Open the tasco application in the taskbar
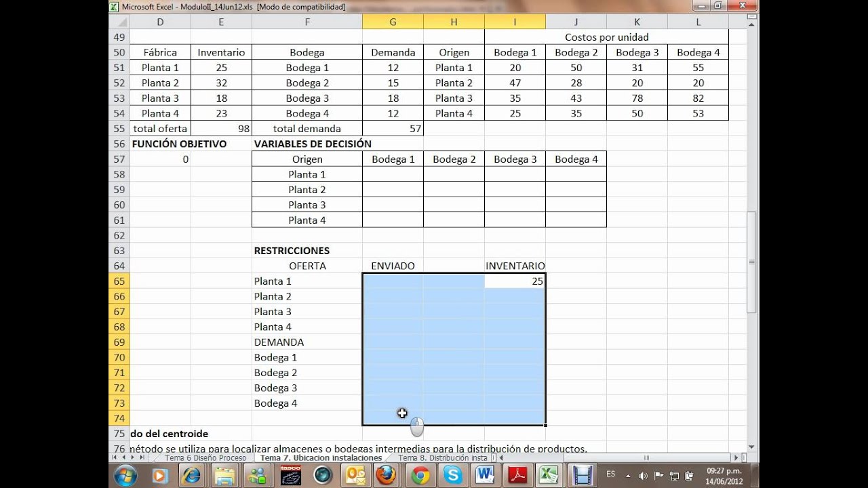 tap(290, 476)
